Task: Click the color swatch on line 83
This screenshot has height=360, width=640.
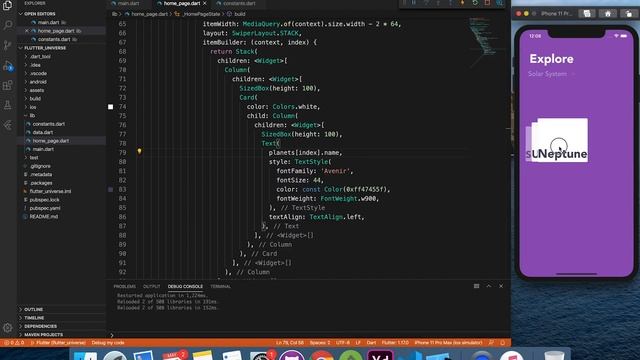Action: (111, 189)
